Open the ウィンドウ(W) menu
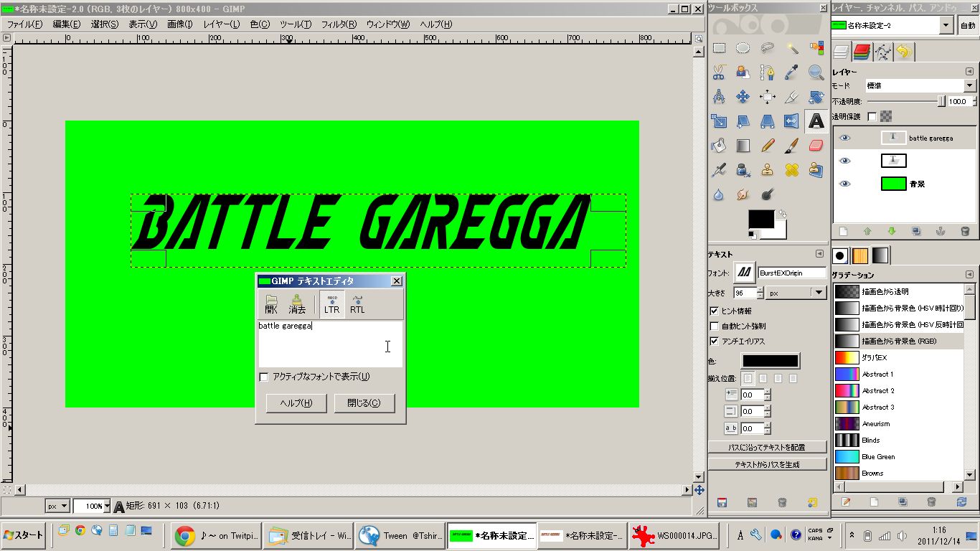 point(388,24)
